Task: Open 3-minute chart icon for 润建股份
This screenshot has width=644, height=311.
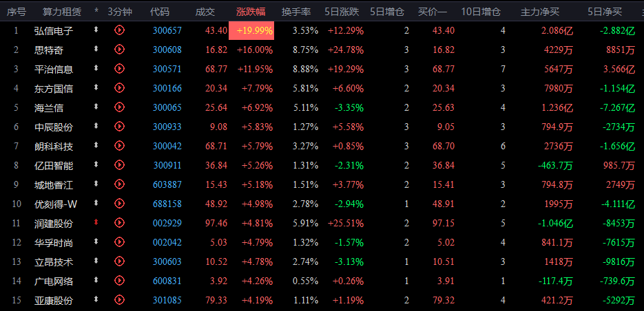Action: (x=119, y=223)
